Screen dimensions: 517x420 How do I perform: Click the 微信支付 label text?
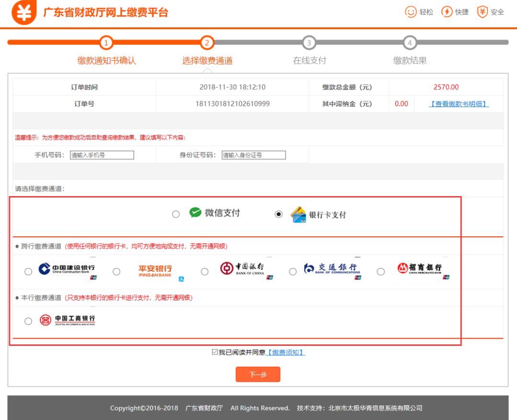pyautogui.click(x=223, y=213)
